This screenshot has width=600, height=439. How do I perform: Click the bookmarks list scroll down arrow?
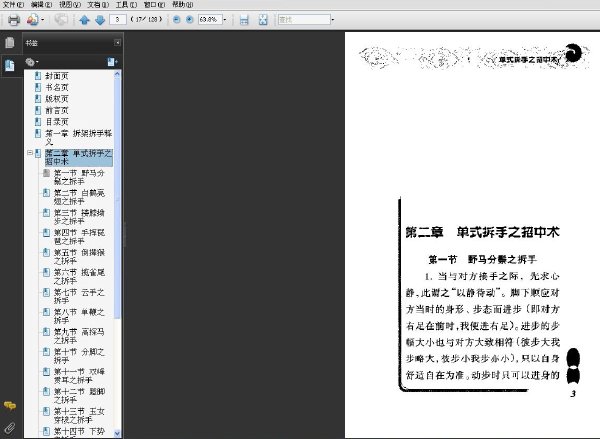coord(117,434)
